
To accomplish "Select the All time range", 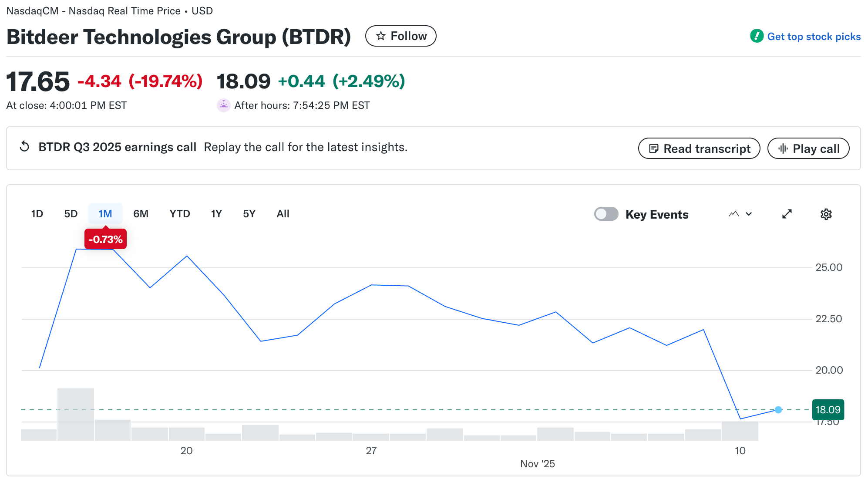I will 283,213.
